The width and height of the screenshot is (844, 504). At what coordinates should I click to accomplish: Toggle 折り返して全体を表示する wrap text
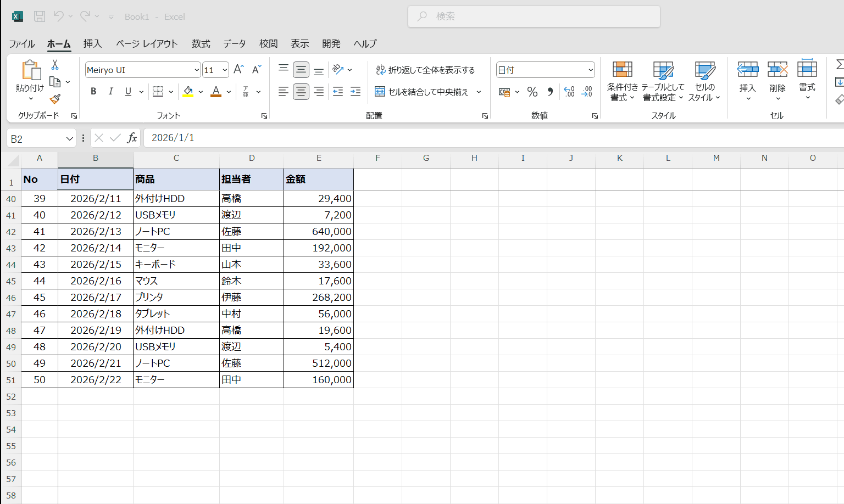tap(425, 70)
